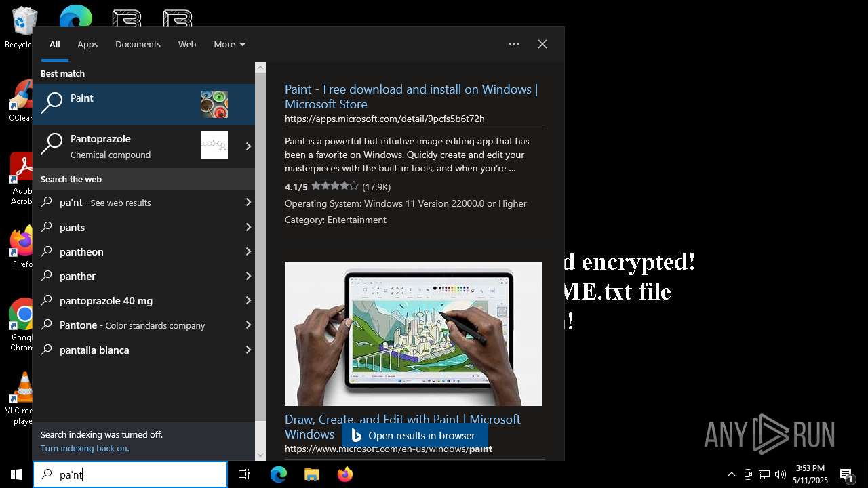868x488 pixels.
Task: Open the network status tray icon
Action: tap(764, 474)
